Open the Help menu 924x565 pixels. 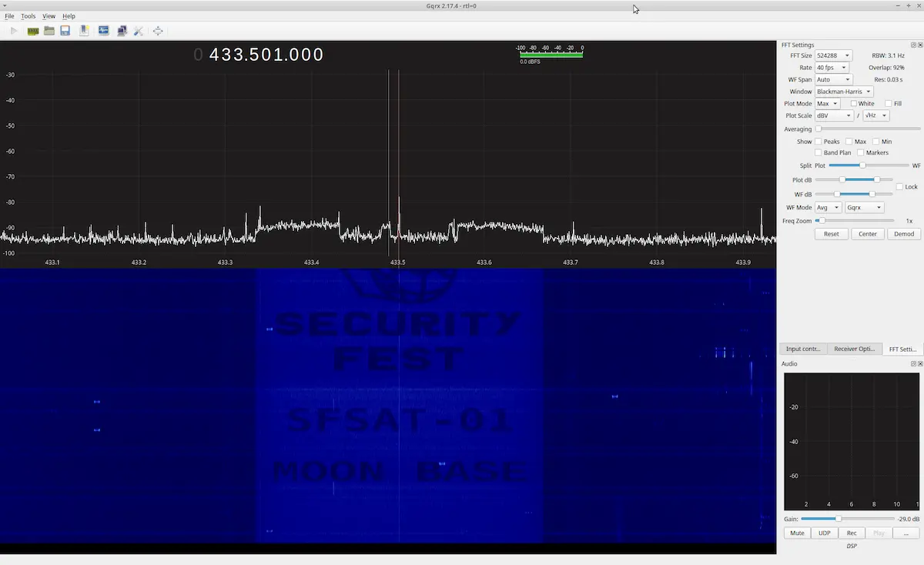click(69, 16)
